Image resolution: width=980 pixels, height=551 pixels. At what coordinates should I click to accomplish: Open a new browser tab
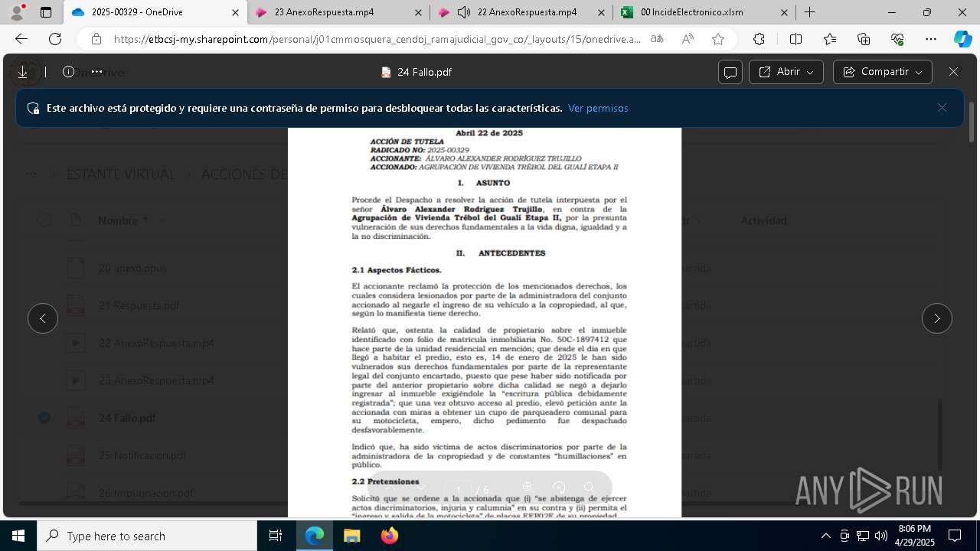(x=810, y=12)
